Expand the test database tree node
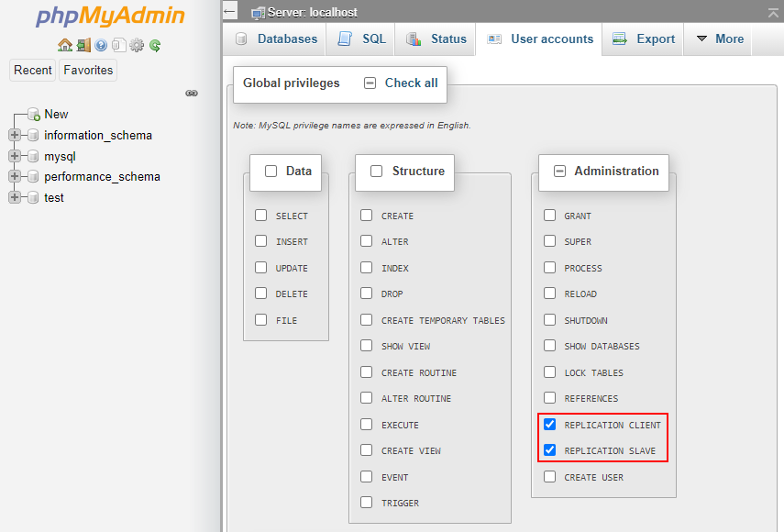The image size is (784, 532). (15, 197)
